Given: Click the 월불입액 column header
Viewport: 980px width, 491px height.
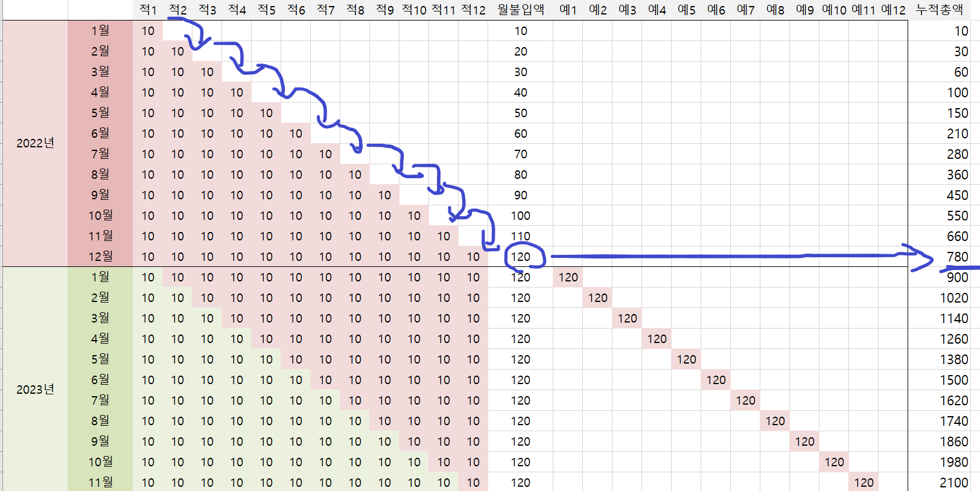Looking at the screenshot, I should 520,10.
